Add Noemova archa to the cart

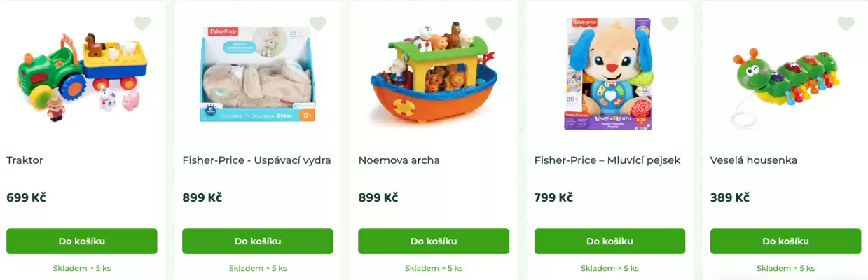[x=434, y=241]
